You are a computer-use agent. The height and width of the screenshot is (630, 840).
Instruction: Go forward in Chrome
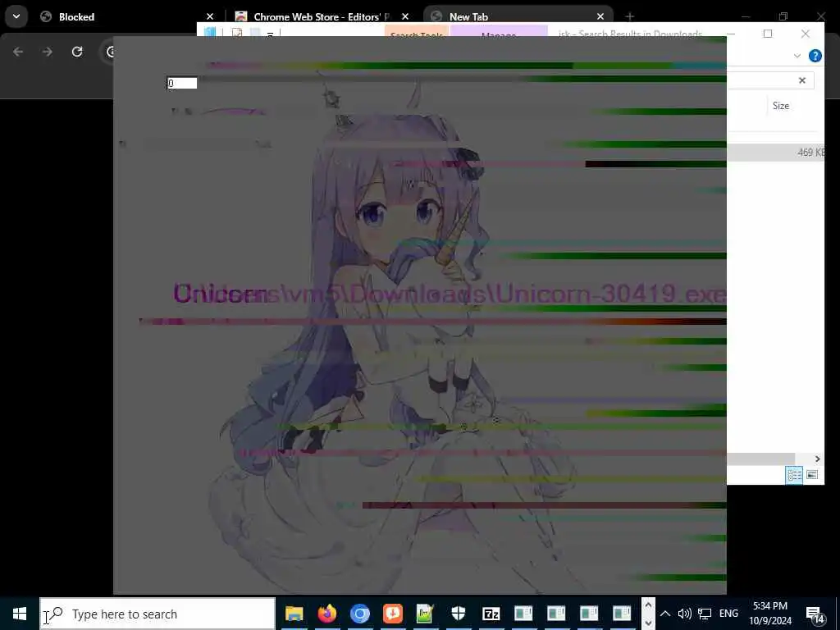pos(47,52)
